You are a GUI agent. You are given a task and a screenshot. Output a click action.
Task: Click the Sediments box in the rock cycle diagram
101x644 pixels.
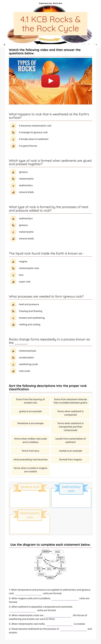pyautogui.click(x=46, y=551)
